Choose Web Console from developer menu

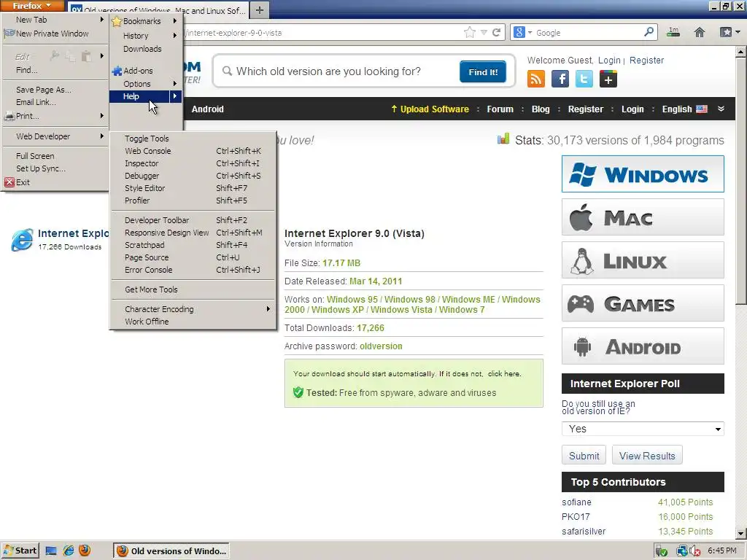(193, 151)
